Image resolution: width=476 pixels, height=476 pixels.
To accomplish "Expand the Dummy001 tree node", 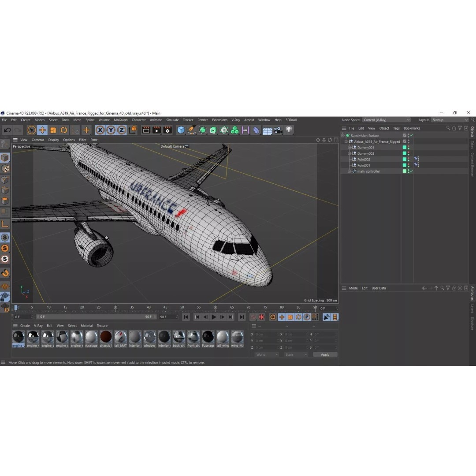I will click(349, 148).
